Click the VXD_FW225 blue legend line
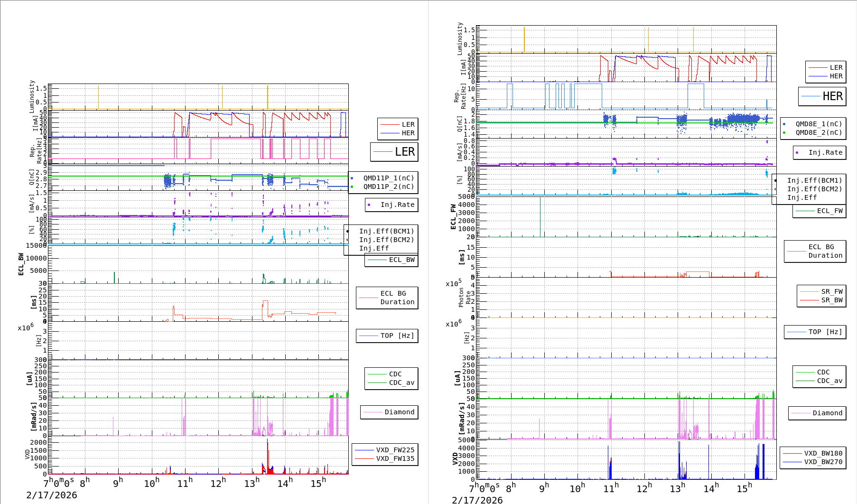This screenshot has width=857, height=504. 364,450
